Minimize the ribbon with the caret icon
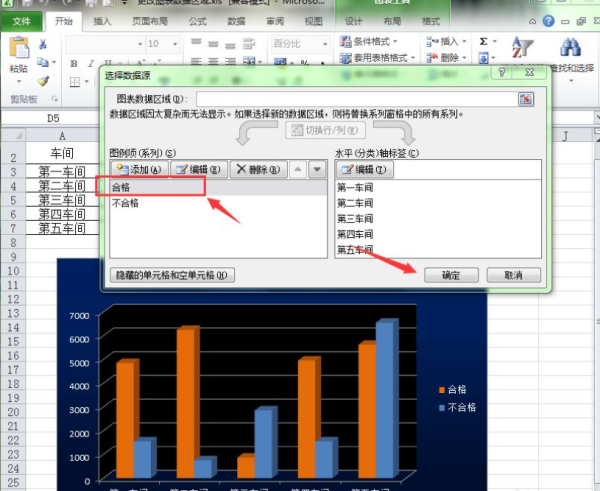 pyautogui.click(x=532, y=21)
